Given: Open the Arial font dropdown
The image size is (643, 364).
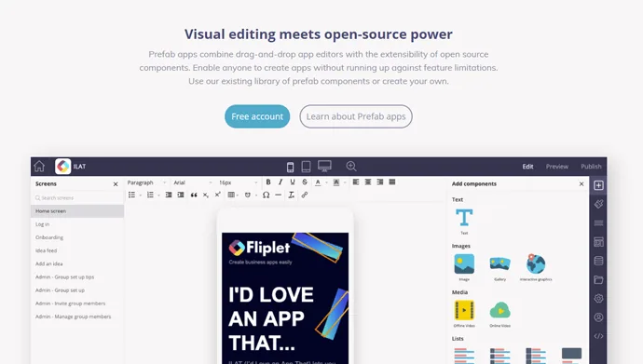Looking at the screenshot, I should 192,182.
